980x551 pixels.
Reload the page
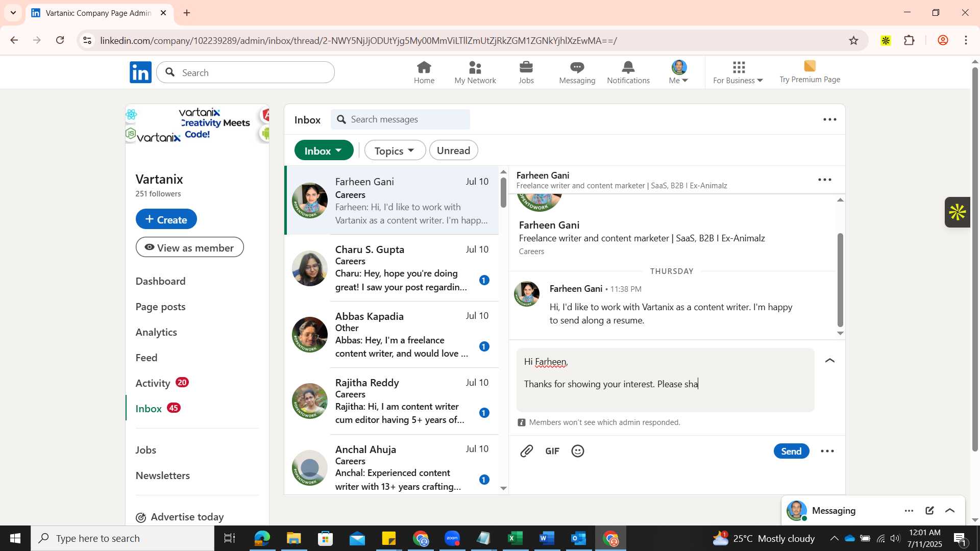coord(60,40)
